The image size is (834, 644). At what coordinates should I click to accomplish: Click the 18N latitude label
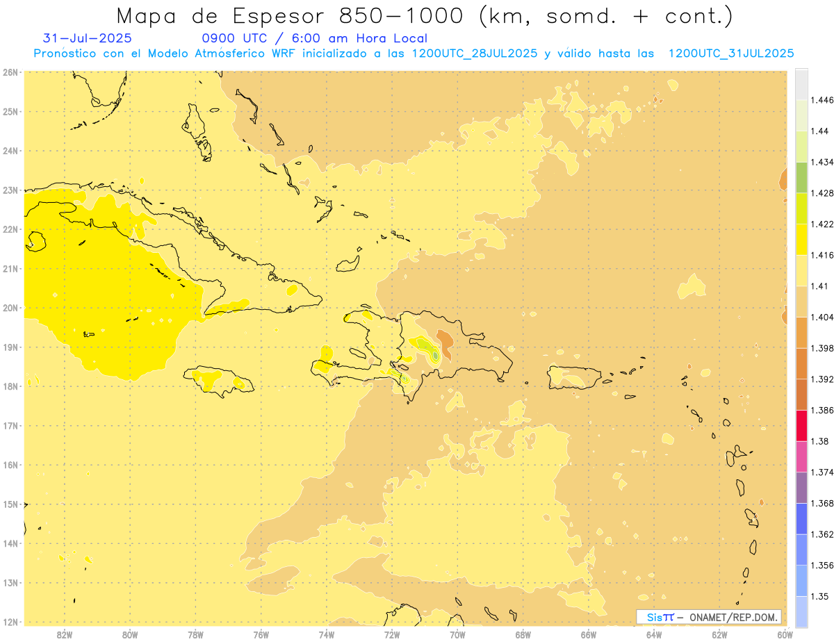[10, 386]
